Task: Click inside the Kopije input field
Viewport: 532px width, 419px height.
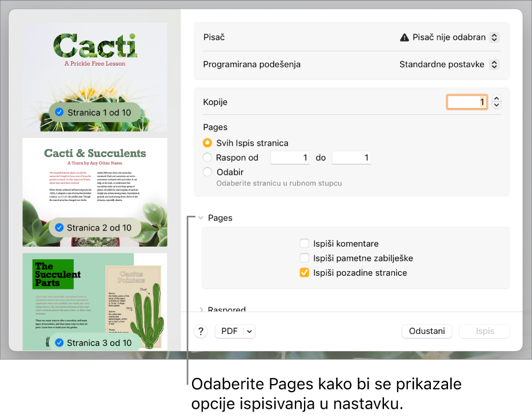Action: pyautogui.click(x=467, y=101)
